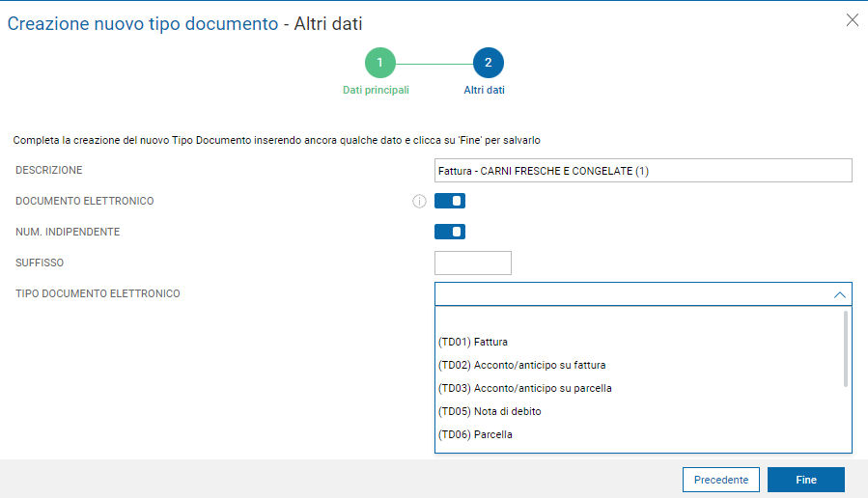The width and height of the screenshot is (868, 498).
Task: Select (TD05) Nota di debito option
Action: click(x=639, y=412)
